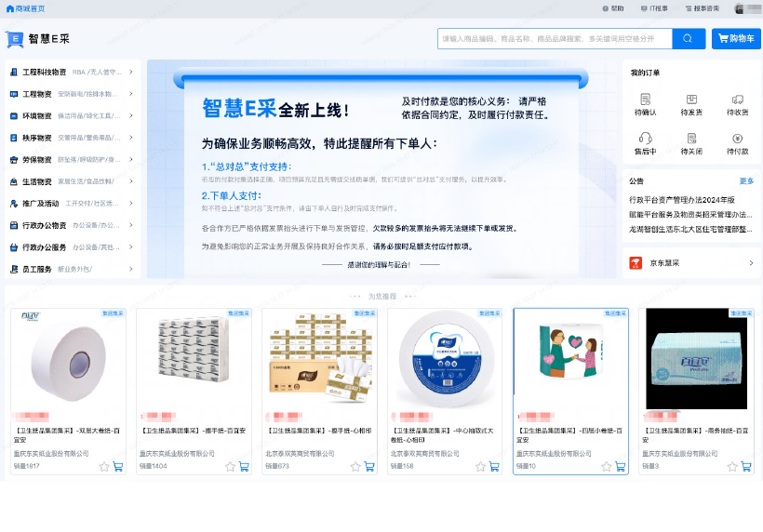
Task: Open the 行政平台资产管理办法2024年版 announcement
Action: (682, 199)
